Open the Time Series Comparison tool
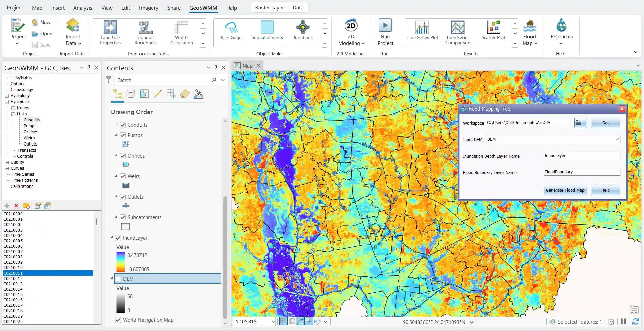 (x=457, y=33)
